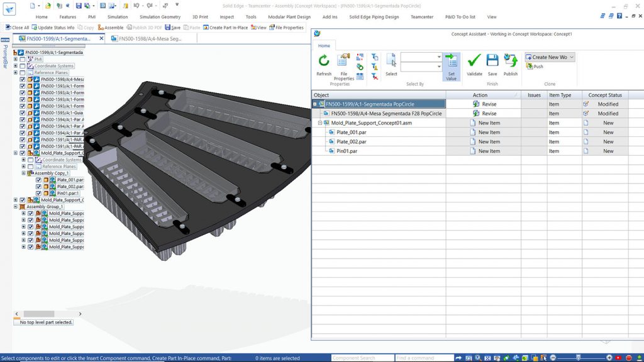
Task: Click the Select arrow icon in Select By group
Action: (x=392, y=62)
